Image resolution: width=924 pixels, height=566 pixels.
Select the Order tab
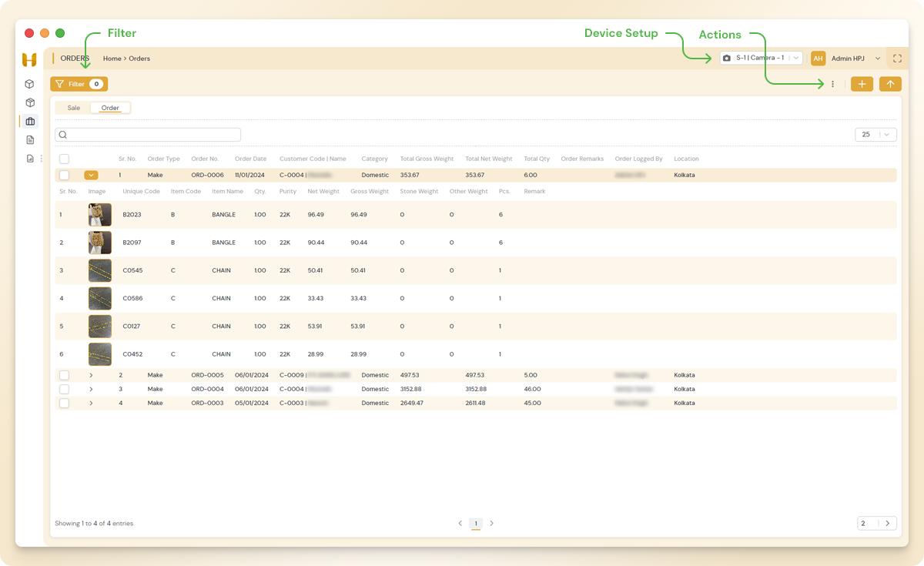click(110, 108)
